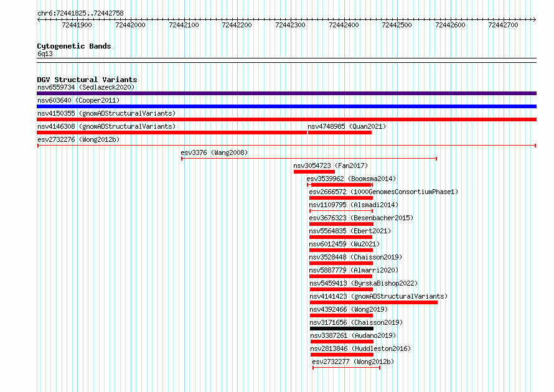Viewport: 554px width, 392px height.
Task: Click nsv5887779 (Almarri2020) label
Action: (354, 270)
